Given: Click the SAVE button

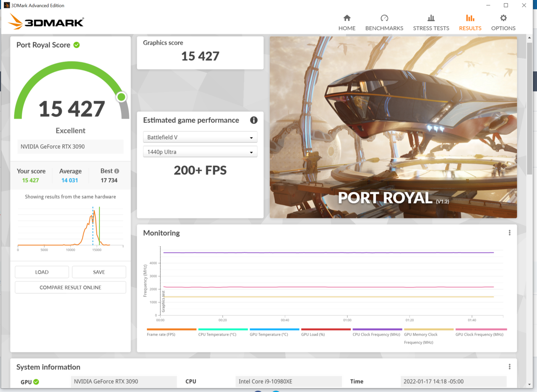Looking at the screenshot, I should 99,272.
